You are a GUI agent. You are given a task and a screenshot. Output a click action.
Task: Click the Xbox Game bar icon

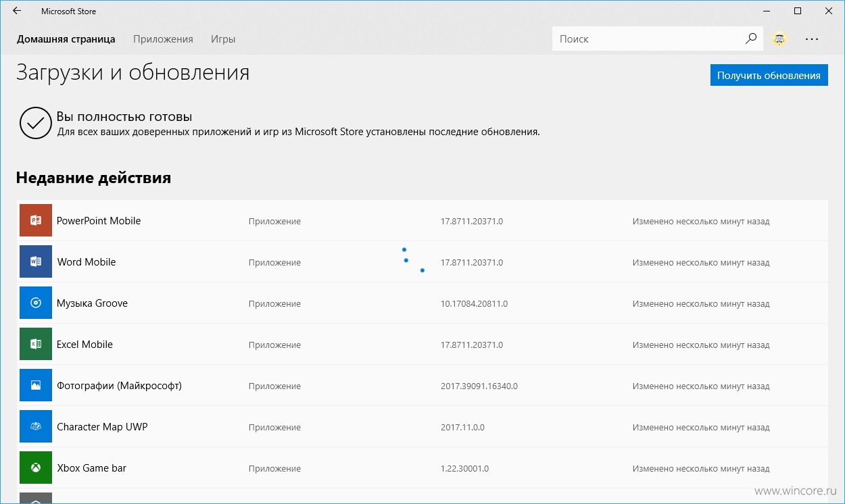tap(36, 468)
